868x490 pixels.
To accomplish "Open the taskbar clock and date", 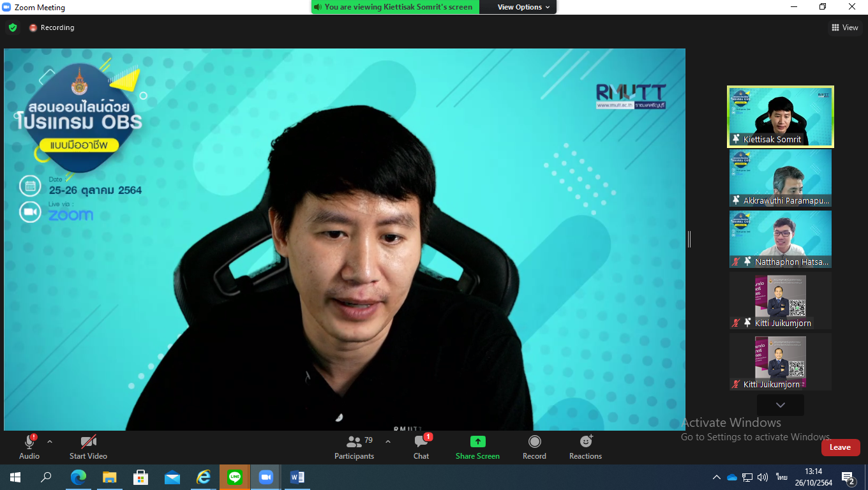I will coord(813,477).
